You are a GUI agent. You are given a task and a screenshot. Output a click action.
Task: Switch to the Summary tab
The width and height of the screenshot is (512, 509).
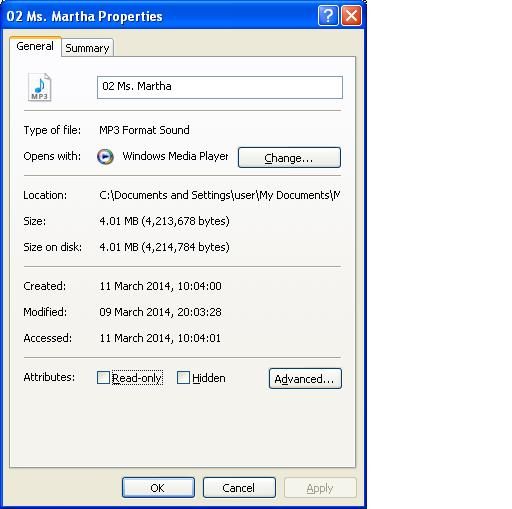click(x=87, y=48)
